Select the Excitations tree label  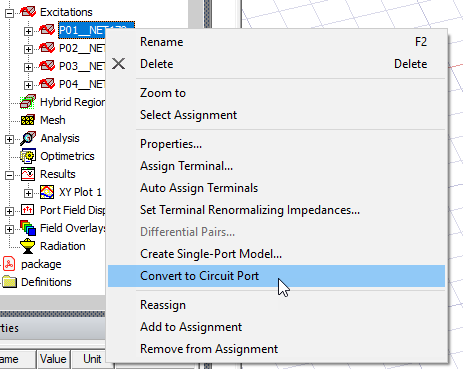click(66, 12)
